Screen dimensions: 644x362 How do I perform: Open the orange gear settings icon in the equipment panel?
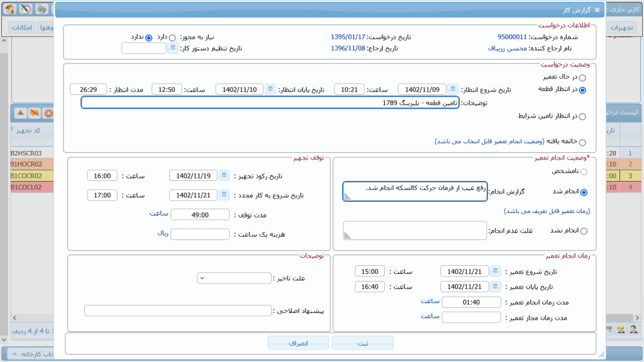pos(48,113)
